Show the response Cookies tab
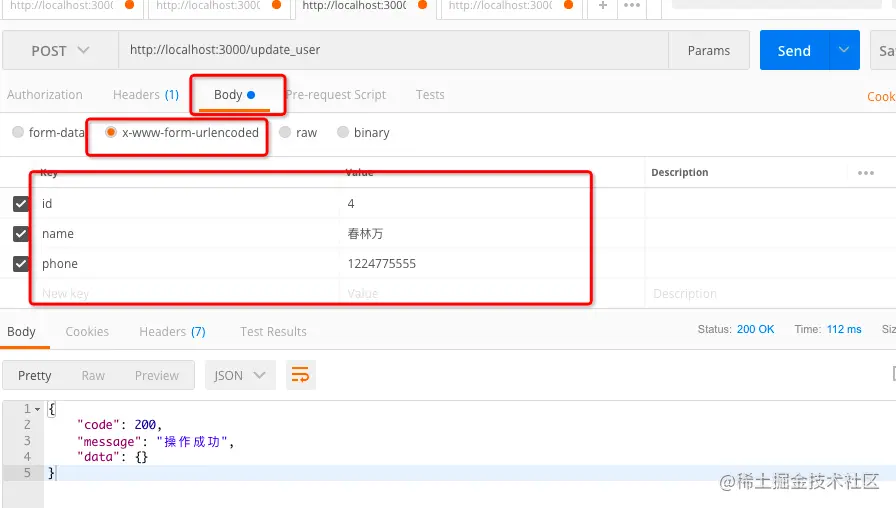The image size is (896, 508). pyautogui.click(x=87, y=331)
